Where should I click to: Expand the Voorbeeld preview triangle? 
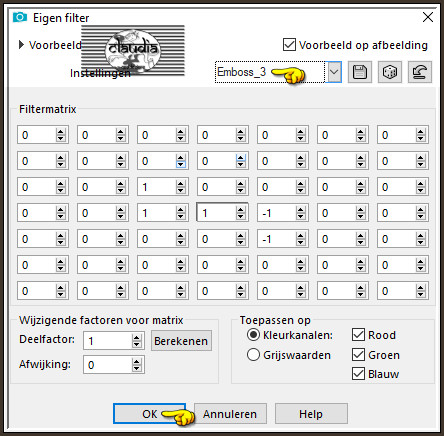(x=21, y=45)
